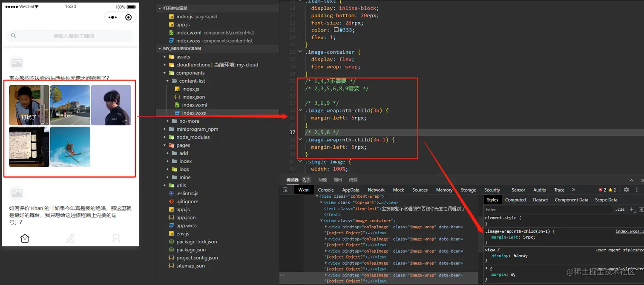Tap the edit pencil tab icon in simulator

(x=71, y=238)
